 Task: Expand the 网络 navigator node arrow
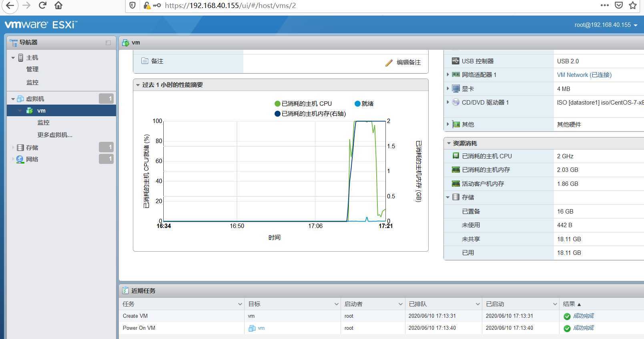(13, 159)
